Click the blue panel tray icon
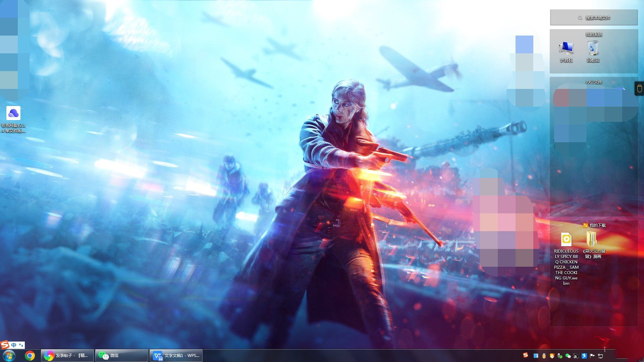 point(536,356)
